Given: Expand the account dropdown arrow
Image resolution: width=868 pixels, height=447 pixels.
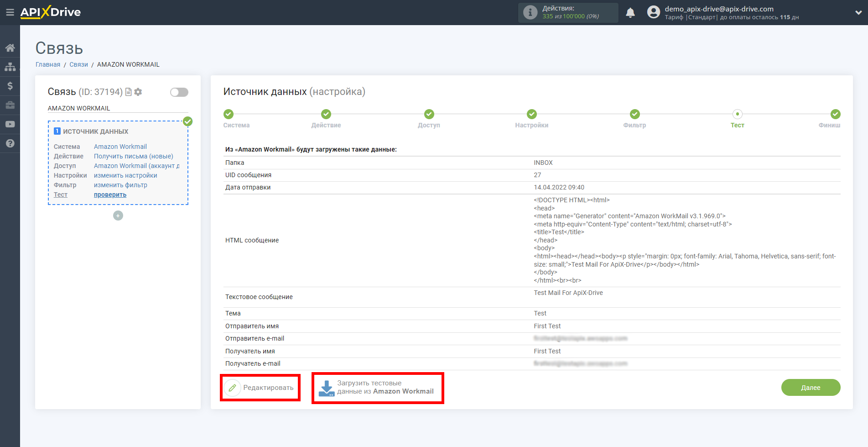Looking at the screenshot, I should [x=858, y=13].
